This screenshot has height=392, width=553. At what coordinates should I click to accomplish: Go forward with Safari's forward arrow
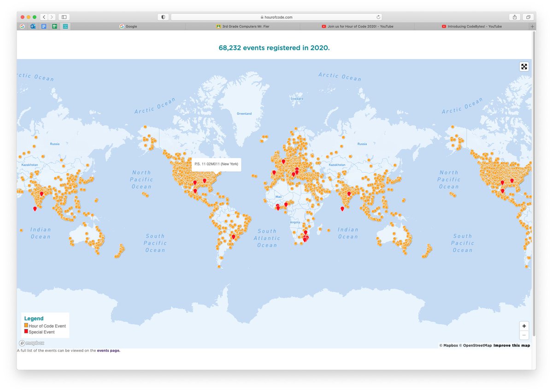(x=52, y=17)
